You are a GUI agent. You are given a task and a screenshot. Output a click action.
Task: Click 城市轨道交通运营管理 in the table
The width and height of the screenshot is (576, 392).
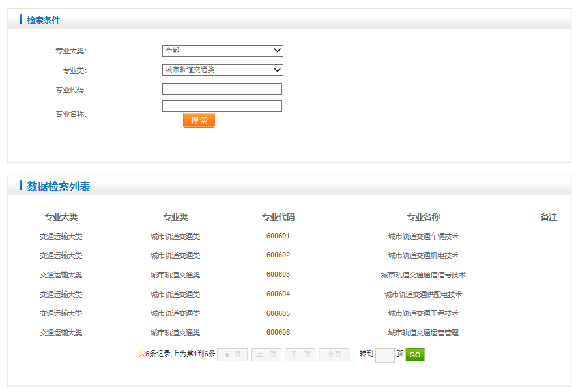(423, 333)
